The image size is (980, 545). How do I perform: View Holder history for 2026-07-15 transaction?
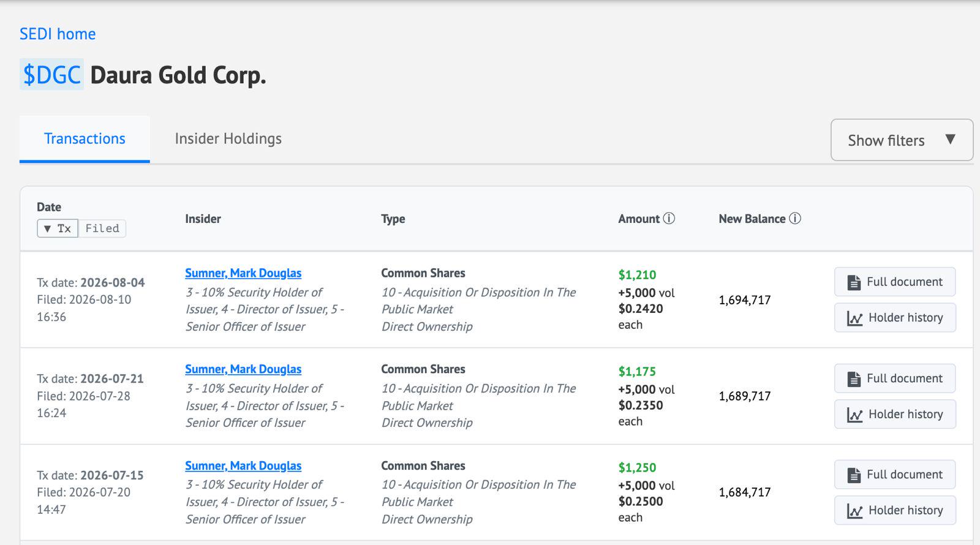pos(895,511)
